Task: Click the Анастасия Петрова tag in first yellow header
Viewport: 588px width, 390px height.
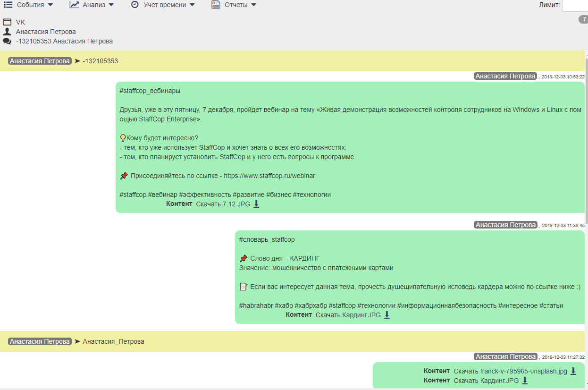Action: point(40,61)
